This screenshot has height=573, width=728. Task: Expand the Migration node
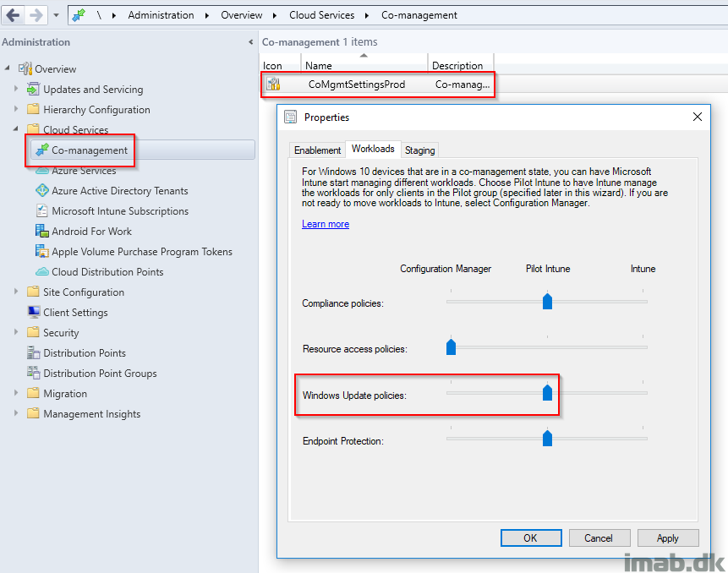(16, 392)
